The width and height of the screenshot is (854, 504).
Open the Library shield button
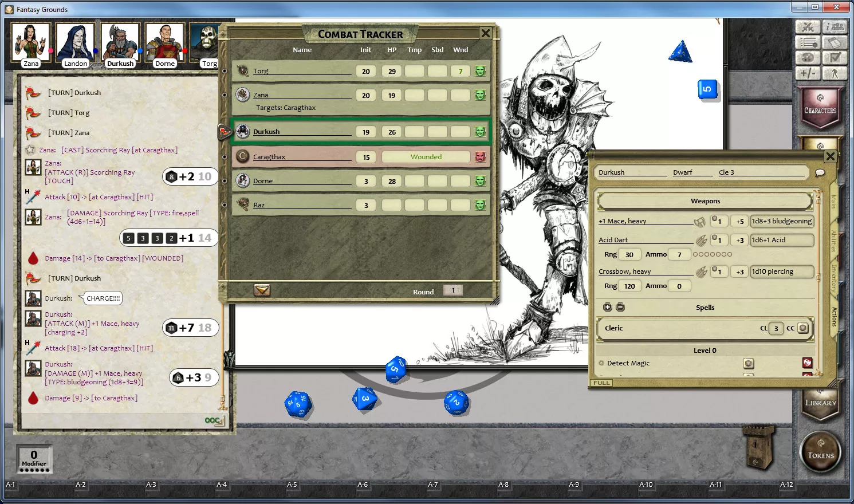820,404
